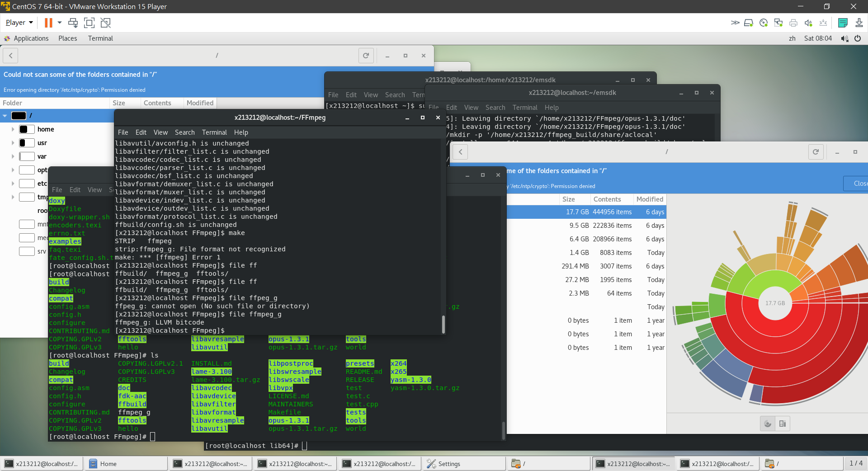Reload scan in the folder-tree disk analyzer window
This screenshot has width=868, height=471.
[x=366, y=56]
